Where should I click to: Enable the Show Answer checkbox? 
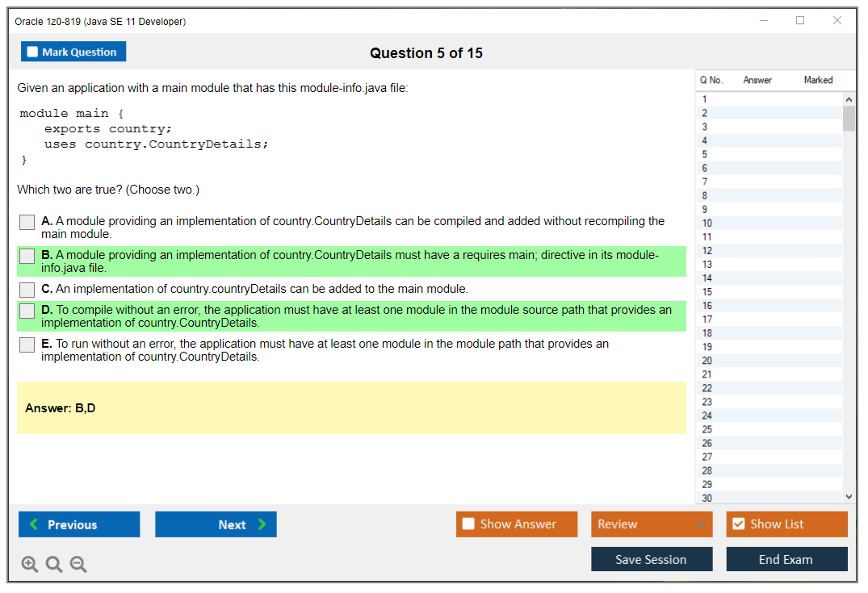tap(468, 524)
